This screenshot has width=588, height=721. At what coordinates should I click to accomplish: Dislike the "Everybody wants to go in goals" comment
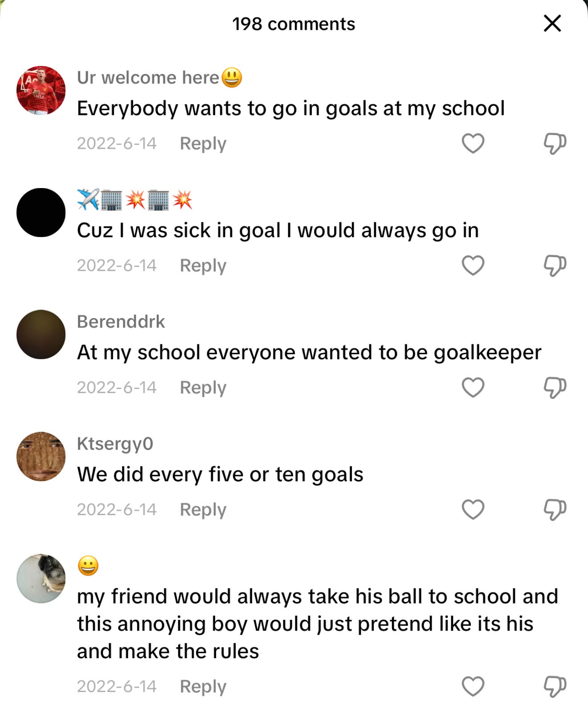click(x=555, y=144)
